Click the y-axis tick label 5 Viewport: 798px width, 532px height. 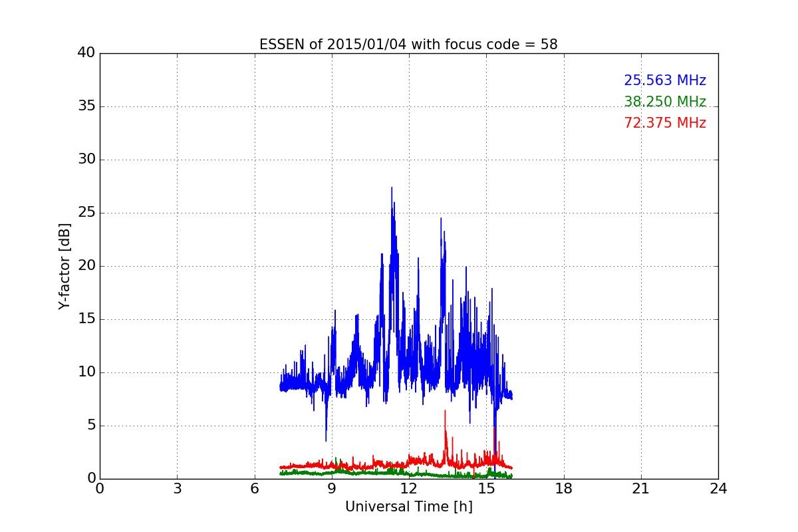(x=91, y=426)
